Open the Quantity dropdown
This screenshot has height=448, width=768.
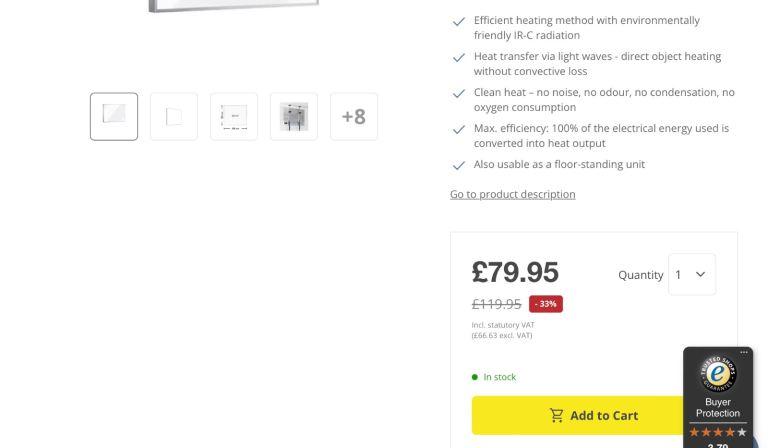[691, 274]
